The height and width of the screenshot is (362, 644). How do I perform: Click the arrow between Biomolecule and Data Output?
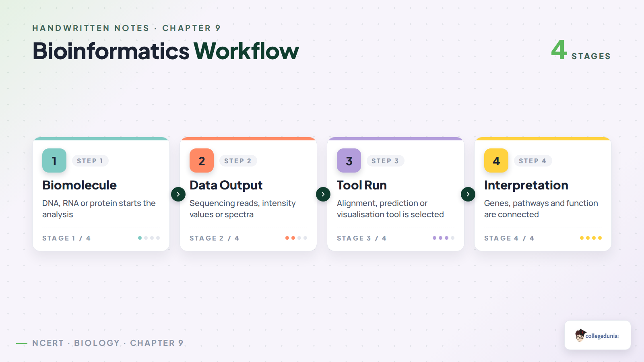click(178, 194)
